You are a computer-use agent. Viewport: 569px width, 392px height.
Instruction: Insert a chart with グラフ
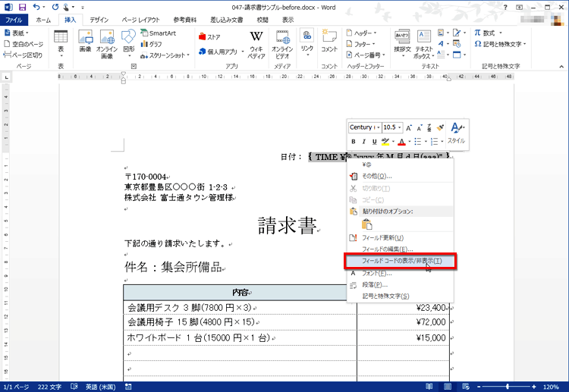pos(151,44)
